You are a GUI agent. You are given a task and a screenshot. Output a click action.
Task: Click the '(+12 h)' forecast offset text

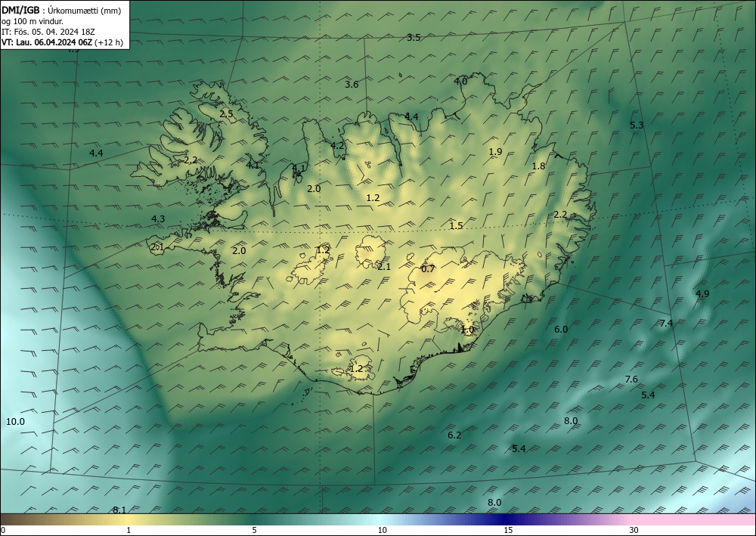point(109,42)
